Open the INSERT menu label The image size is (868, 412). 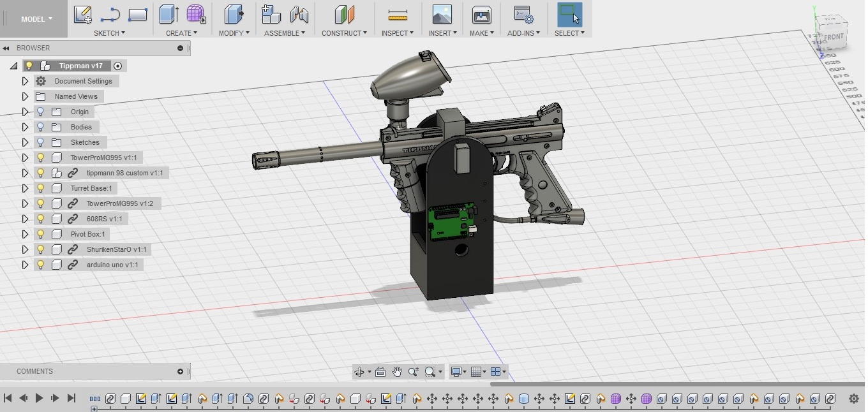[x=442, y=33]
